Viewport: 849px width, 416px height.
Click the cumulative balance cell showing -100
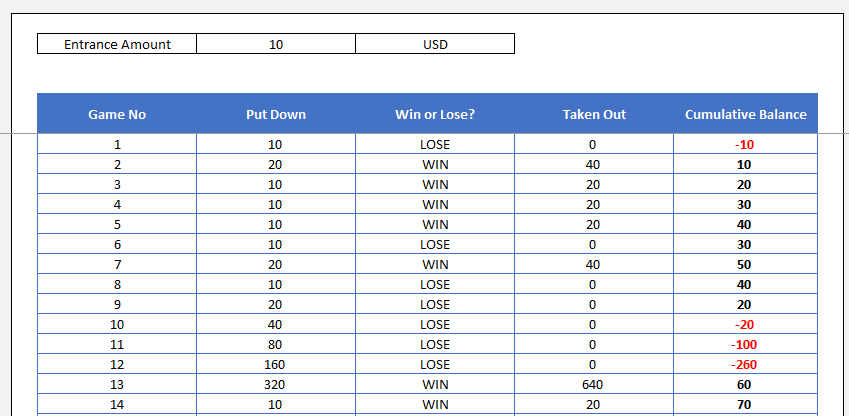(745, 344)
